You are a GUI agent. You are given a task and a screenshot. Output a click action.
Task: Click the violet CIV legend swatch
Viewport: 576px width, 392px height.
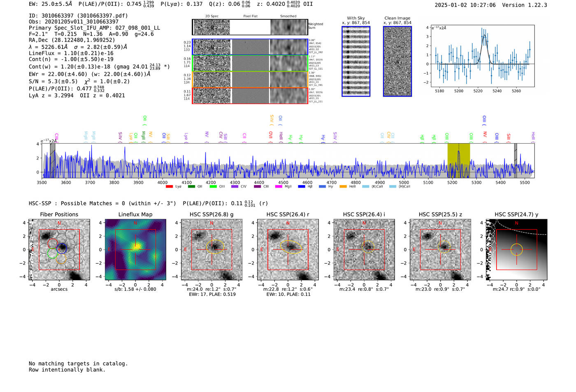click(235, 187)
